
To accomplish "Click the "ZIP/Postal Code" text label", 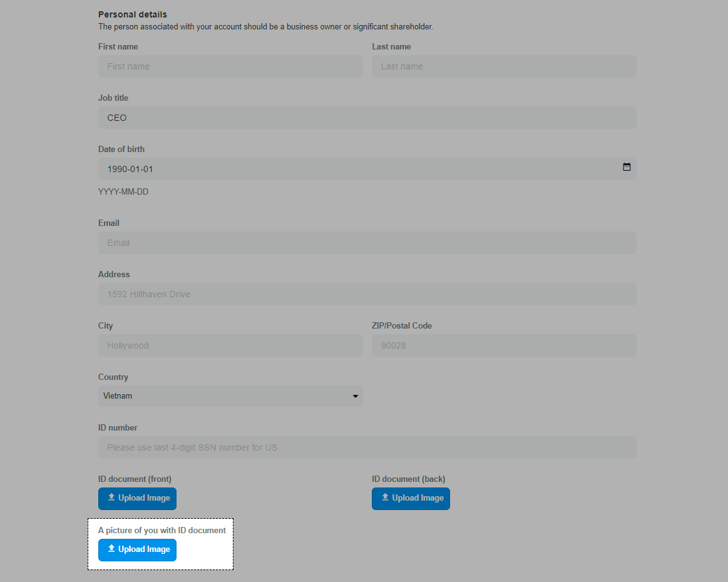I will [x=402, y=326].
